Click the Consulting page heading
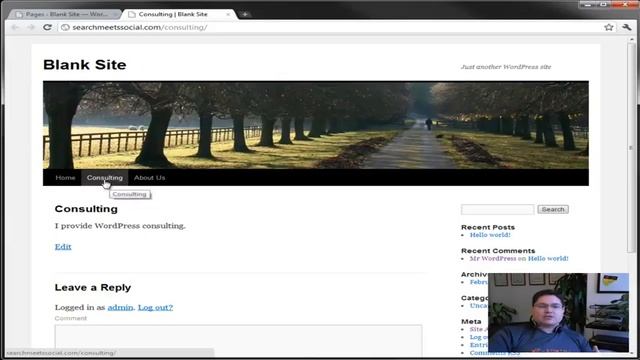The width and height of the screenshot is (640, 360). click(86, 209)
